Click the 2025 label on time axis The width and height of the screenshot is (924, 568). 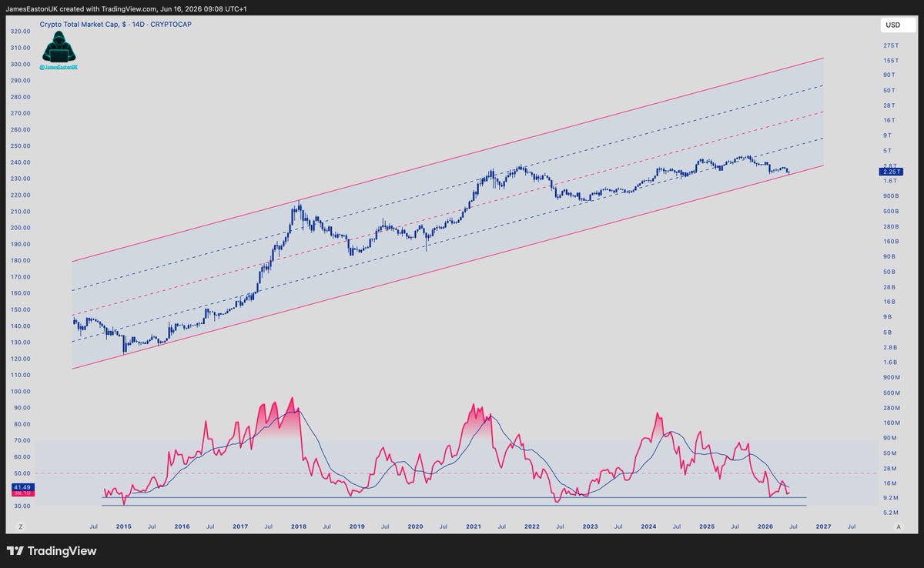coord(707,526)
